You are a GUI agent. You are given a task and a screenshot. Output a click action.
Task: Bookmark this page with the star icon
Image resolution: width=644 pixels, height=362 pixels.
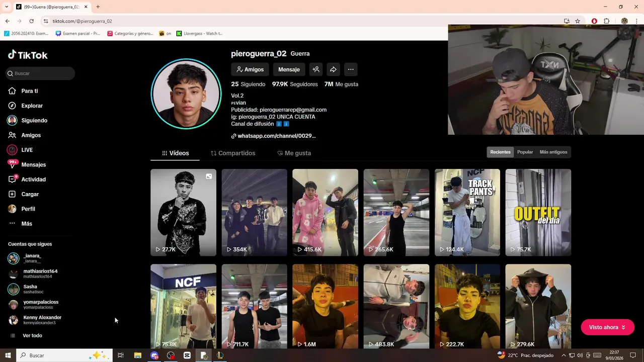[578, 21]
